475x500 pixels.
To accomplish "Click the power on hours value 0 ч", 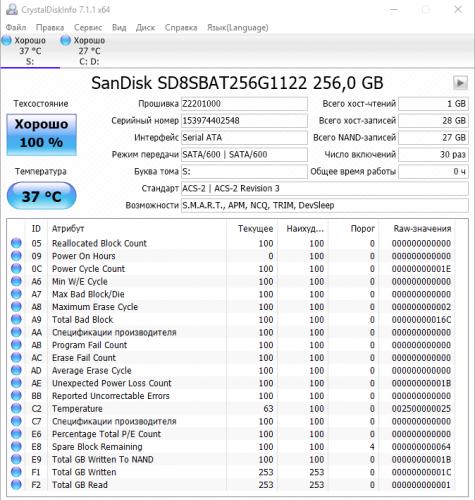I will tap(433, 172).
